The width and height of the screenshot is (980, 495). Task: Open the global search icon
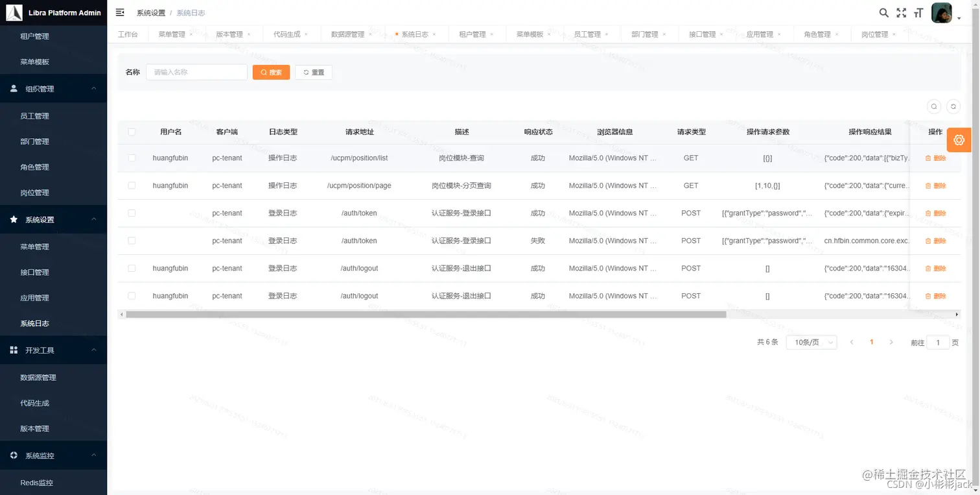883,12
